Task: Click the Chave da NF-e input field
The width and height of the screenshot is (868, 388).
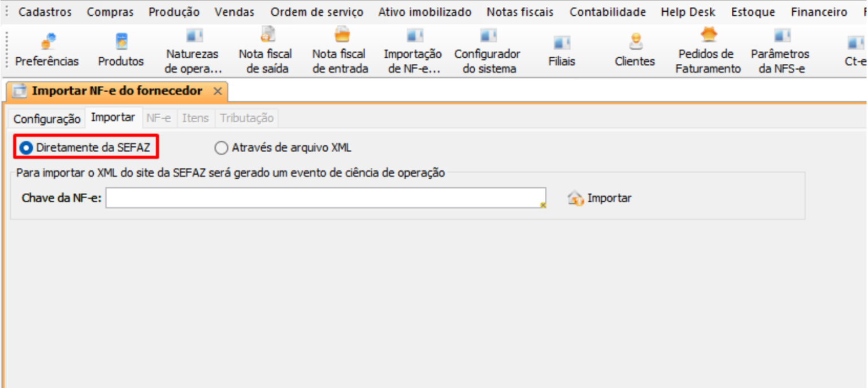Action: click(x=325, y=198)
